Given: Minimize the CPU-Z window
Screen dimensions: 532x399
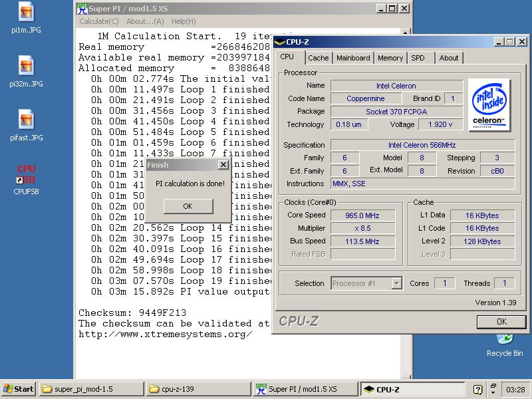Looking at the screenshot, I should (498, 42).
